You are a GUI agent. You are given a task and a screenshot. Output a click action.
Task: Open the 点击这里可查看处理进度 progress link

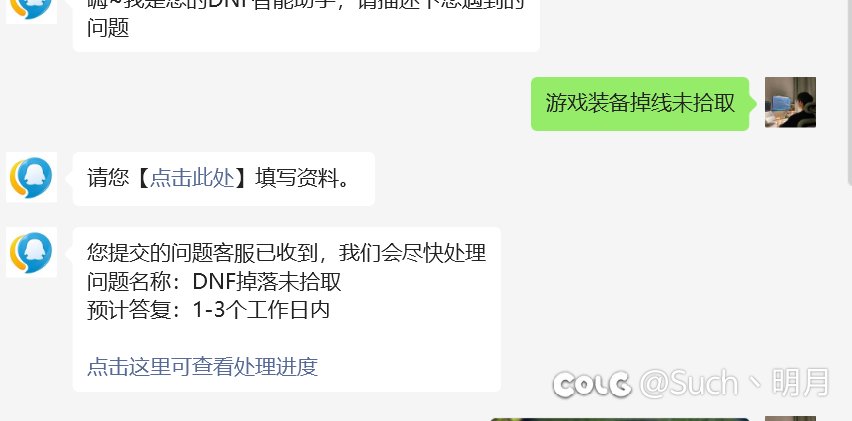tap(202, 367)
